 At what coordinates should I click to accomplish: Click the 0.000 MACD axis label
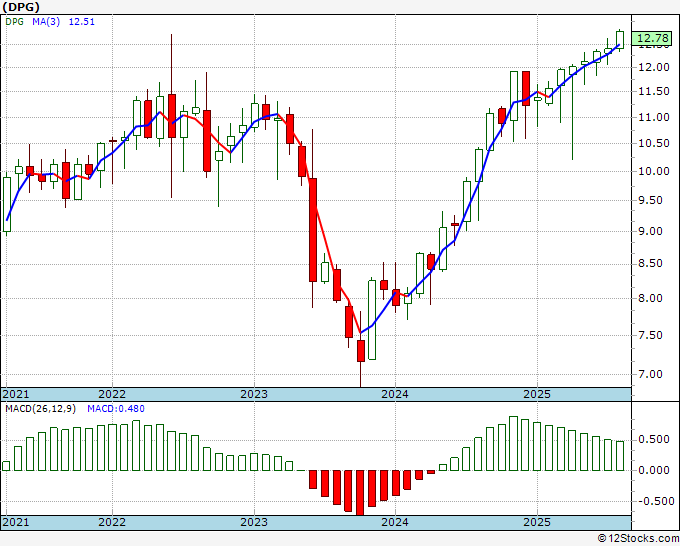click(654, 471)
